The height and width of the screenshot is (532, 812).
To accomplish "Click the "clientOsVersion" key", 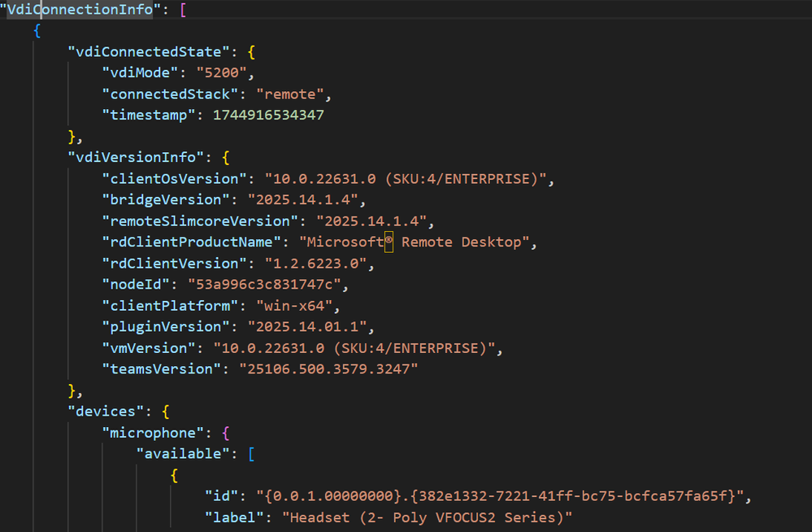I will tap(174, 179).
